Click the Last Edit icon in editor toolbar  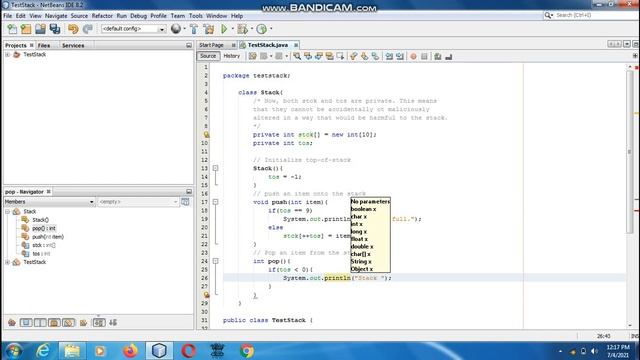click(x=253, y=56)
